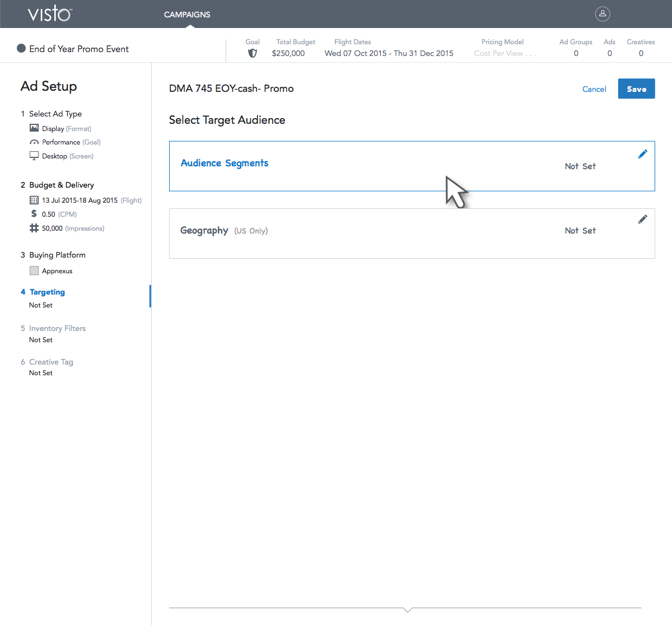Toggle the Appnexus checkbox
This screenshot has width=672, height=625.
pos(34,271)
